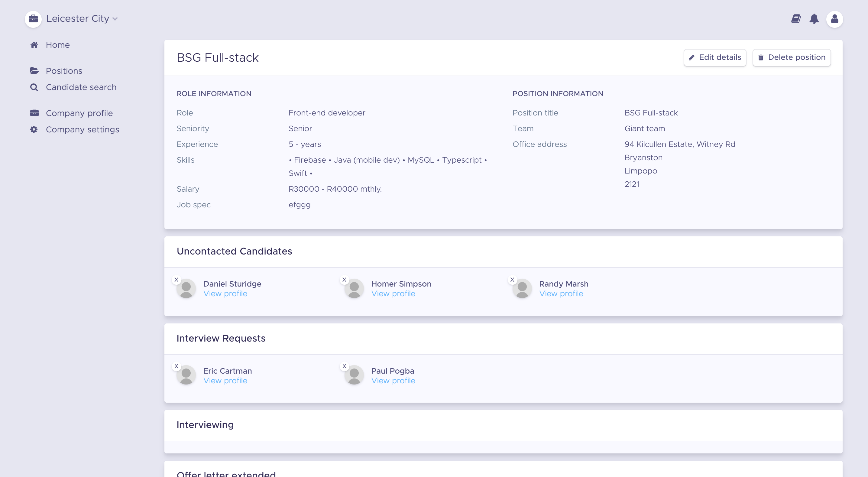Viewport: 868px width, 477px height.
Task: Click the Delete position button
Action: (792, 58)
